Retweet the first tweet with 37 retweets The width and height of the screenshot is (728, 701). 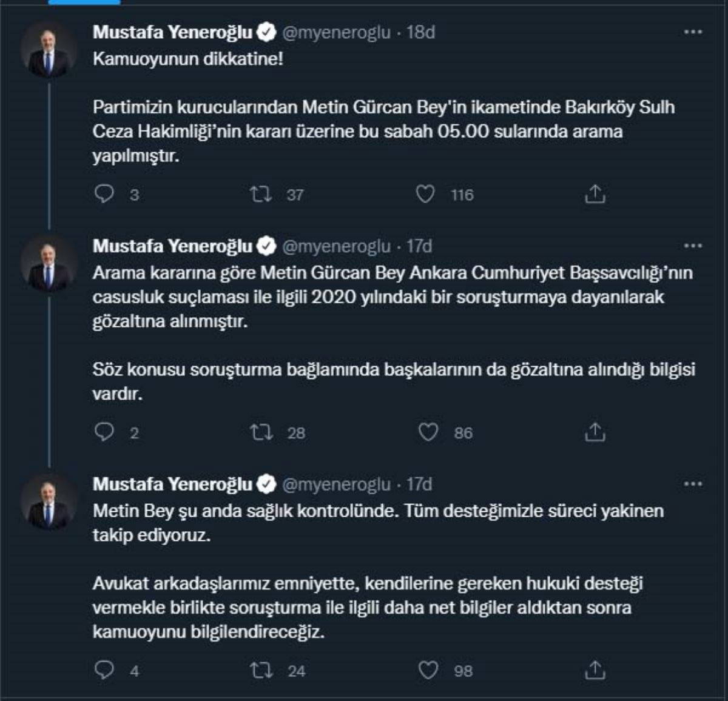(261, 194)
